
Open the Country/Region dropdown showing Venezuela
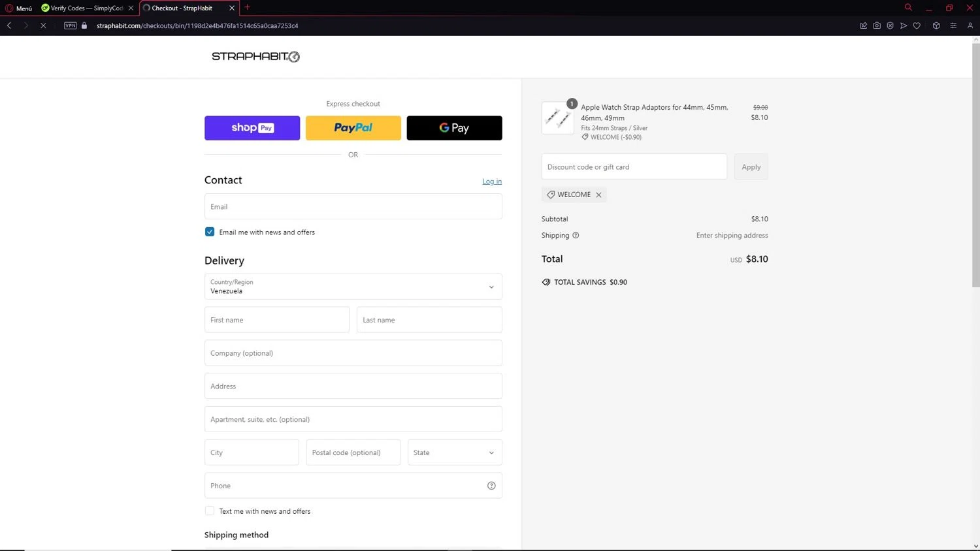tap(353, 287)
